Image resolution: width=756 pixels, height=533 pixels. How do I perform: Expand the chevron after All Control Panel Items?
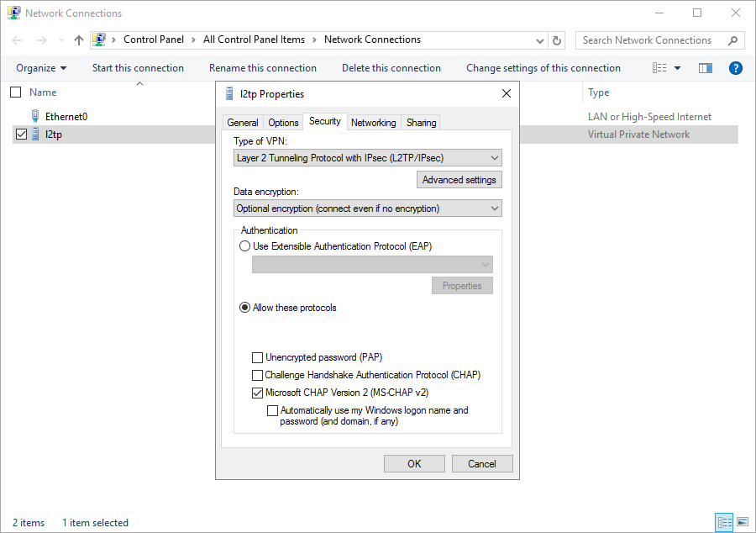pos(314,40)
